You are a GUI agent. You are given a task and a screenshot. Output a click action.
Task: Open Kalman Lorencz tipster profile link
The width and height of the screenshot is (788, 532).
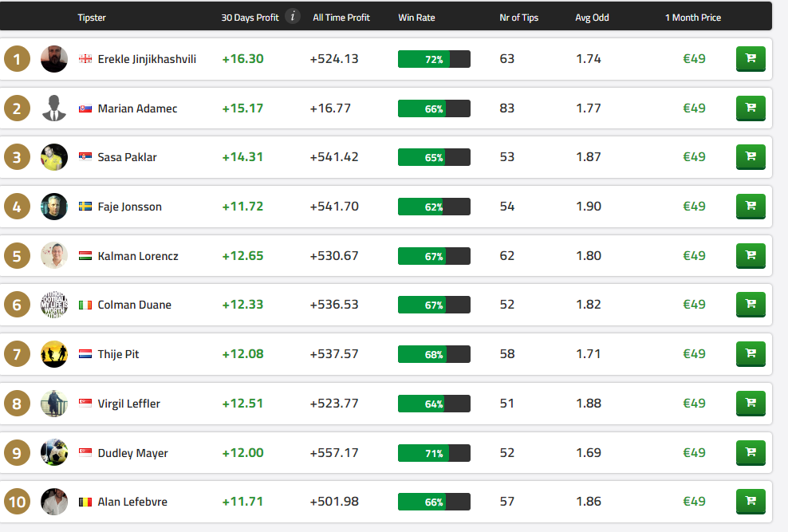(138, 256)
